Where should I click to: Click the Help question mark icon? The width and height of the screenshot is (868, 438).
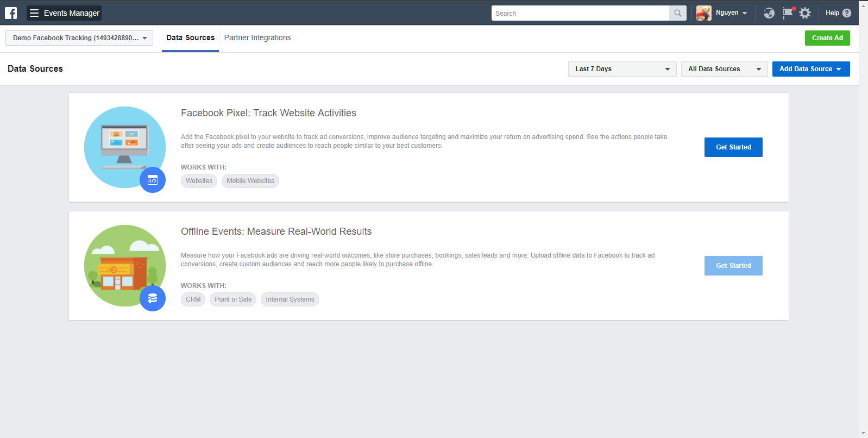[x=846, y=13]
